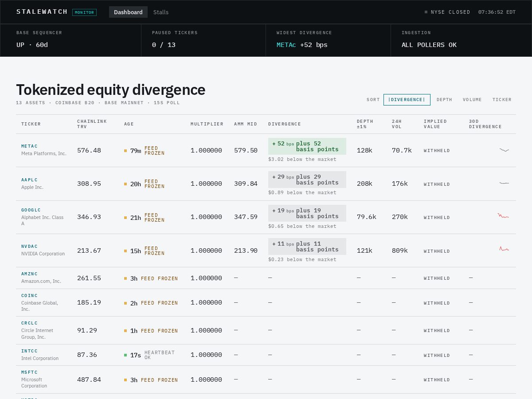The height and width of the screenshot is (399, 532).
Task: Click AMZNC amber feed status square
Action: [x=125, y=278]
